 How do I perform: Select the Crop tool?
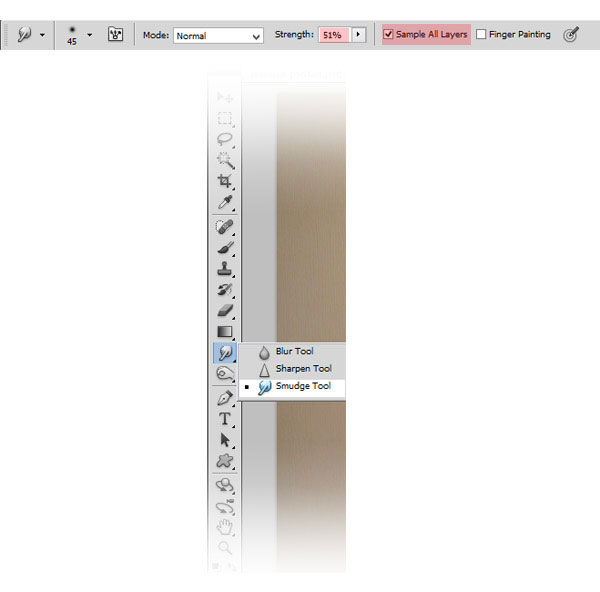click(225, 181)
